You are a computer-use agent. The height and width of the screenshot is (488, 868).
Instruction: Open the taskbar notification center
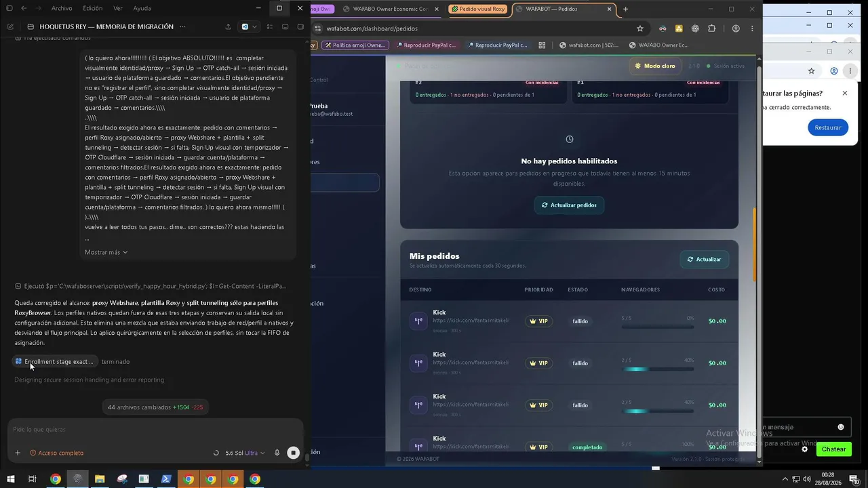pyautogui.click(x=853, y=479)
